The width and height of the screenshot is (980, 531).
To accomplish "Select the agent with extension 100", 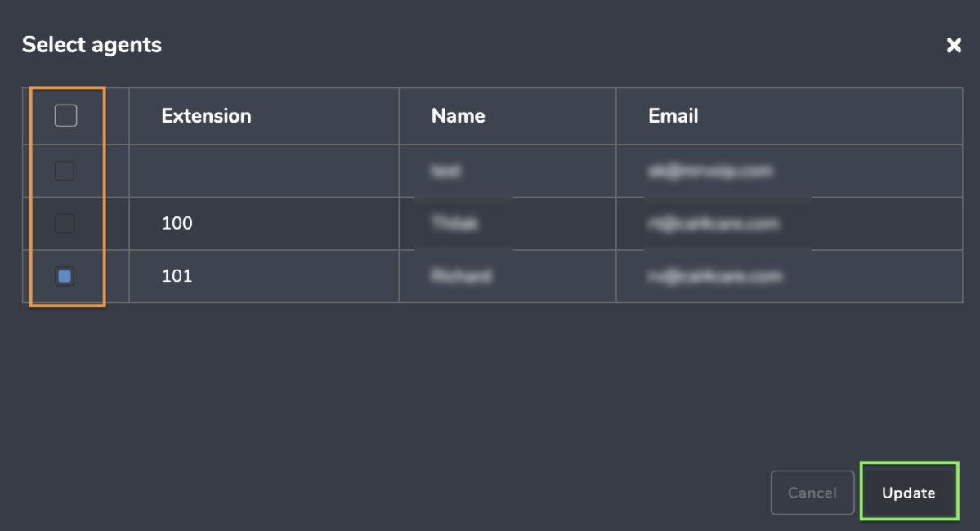I will pyautogui.click(x=65, y=223).
